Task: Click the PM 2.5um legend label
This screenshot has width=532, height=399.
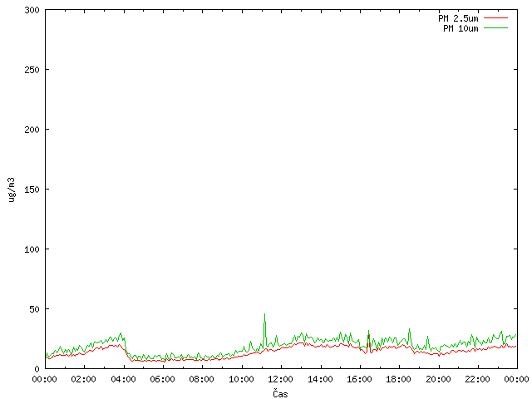Action: (x=458, y=18)
